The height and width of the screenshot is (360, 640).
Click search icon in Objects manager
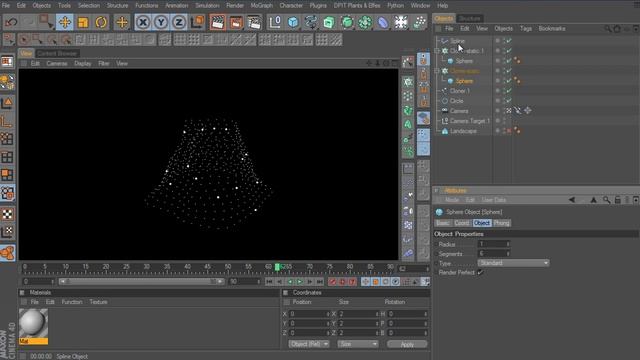pos(608,29)
